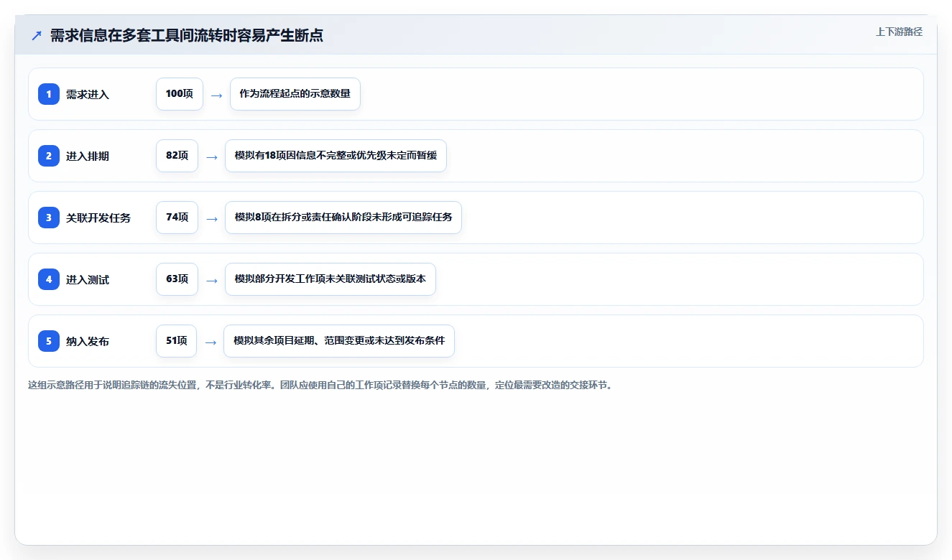
Task: Click the trend arrow icon beside the title
Action: point(37,35)
